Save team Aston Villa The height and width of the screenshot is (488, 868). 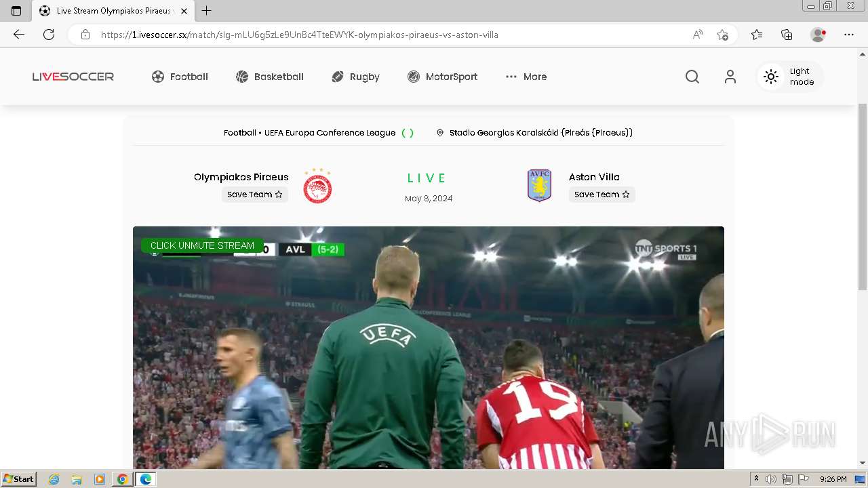pyautogui.click(x=602, y=195)
